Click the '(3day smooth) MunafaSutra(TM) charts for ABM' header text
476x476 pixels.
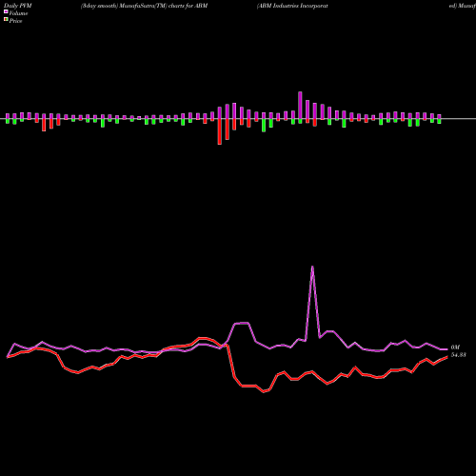point(144,6)
